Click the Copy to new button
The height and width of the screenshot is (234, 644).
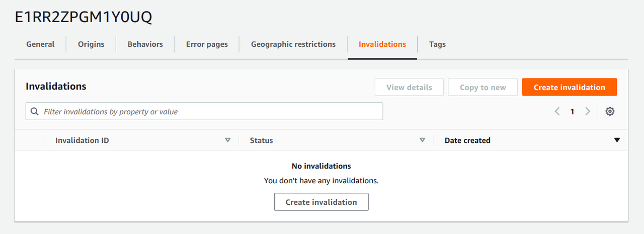(x=483, y=87)
